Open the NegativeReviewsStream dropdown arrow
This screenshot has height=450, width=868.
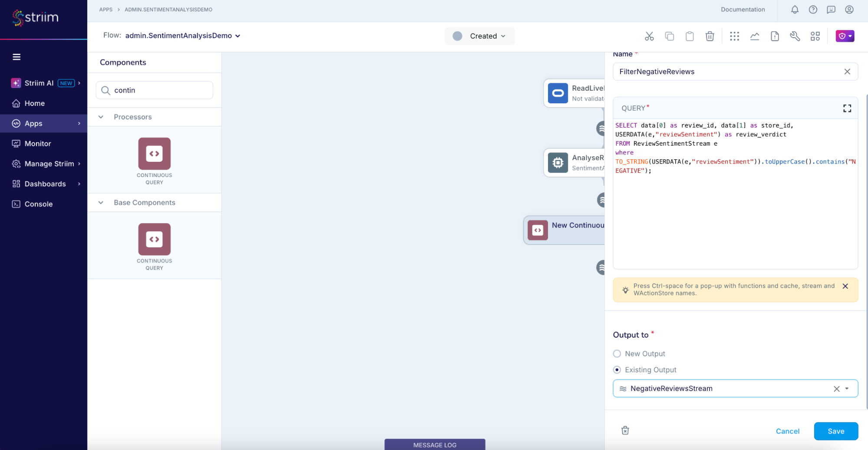(x=847, y=389)
